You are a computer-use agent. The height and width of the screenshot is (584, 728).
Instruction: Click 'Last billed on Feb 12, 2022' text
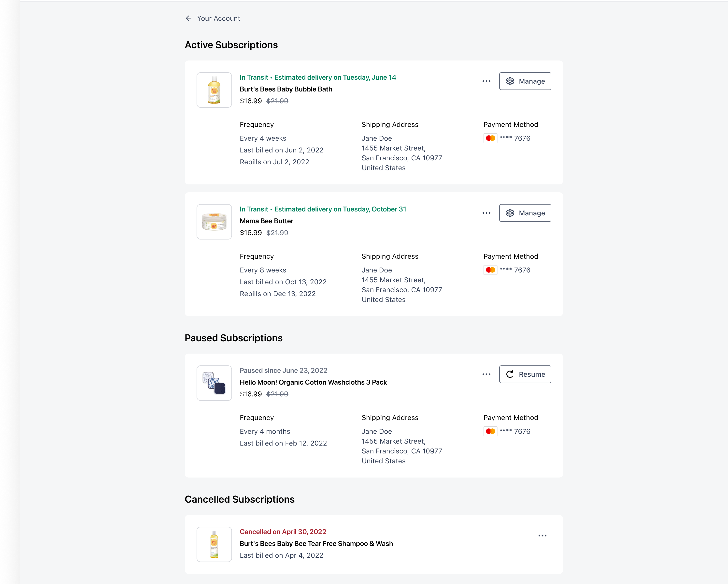point(283,443)
